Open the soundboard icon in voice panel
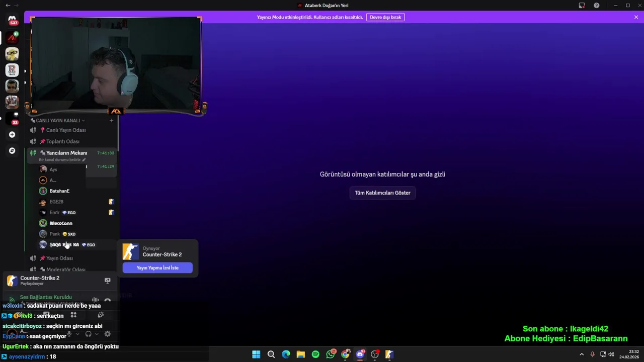Viewport: 644px width, 362px height. (x=101, y=315)
